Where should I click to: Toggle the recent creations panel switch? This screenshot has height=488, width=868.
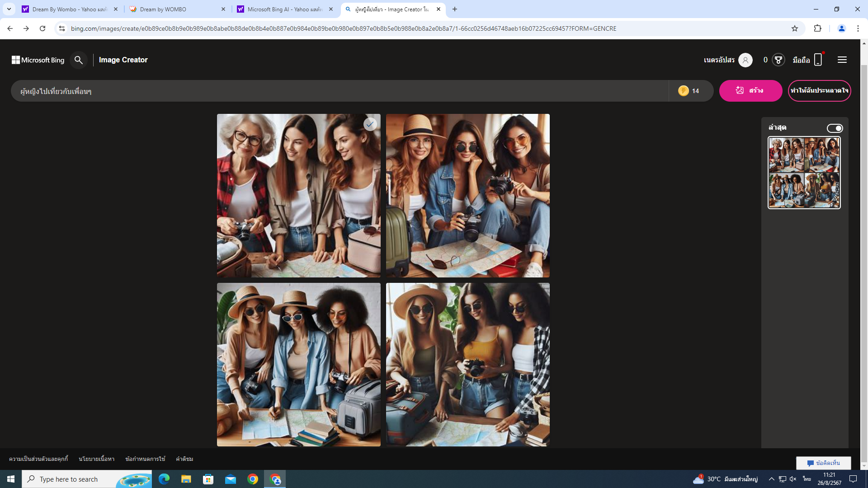point(835,128)
